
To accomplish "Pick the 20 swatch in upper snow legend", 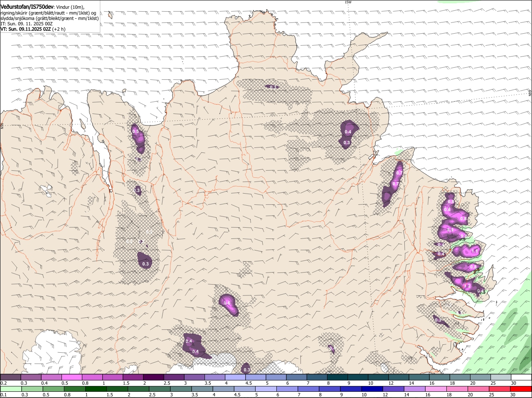I will pyautogui.click(x=480, y=377).
